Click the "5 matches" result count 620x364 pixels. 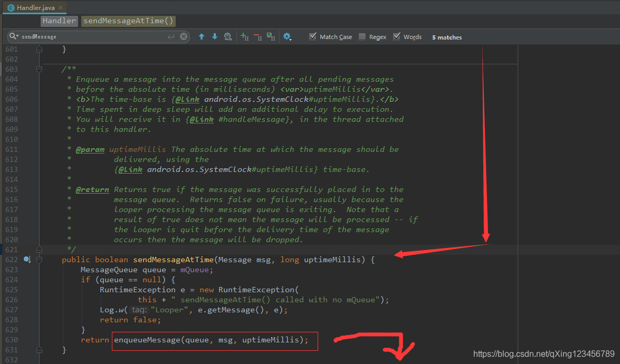[447, 37]
